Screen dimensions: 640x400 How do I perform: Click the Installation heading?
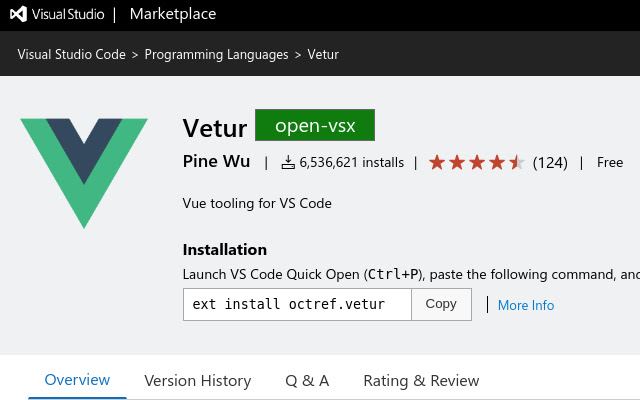225,249
